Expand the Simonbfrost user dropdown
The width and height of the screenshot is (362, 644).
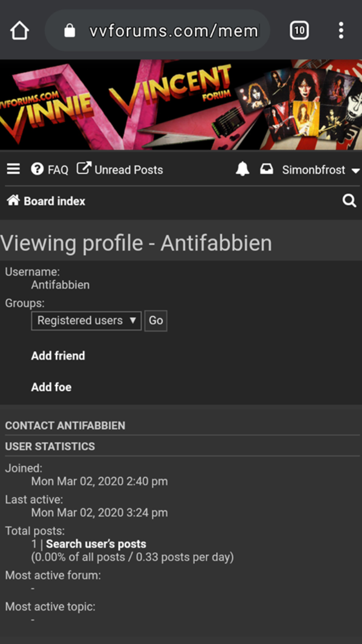point(320,170)
